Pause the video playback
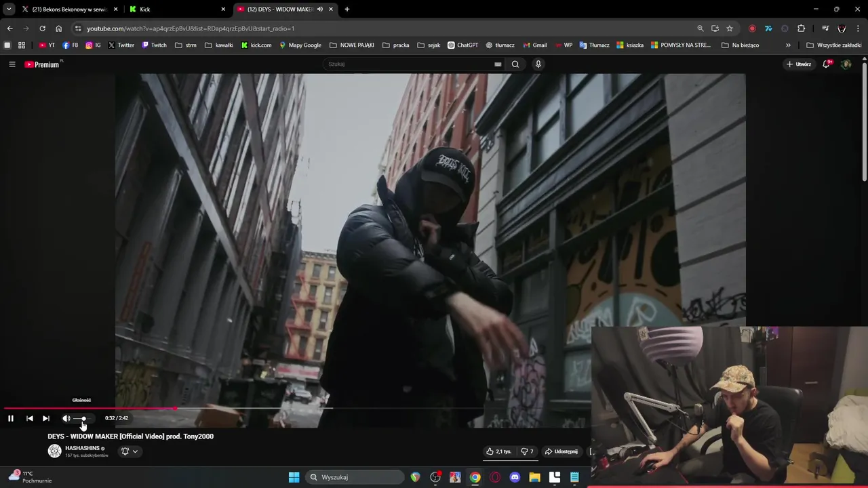 11,418
